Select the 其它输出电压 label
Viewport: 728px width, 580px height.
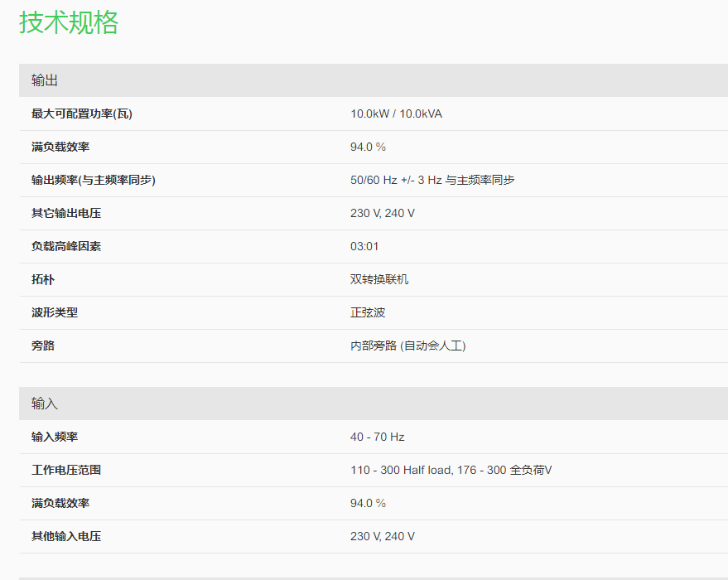(66, 213)
